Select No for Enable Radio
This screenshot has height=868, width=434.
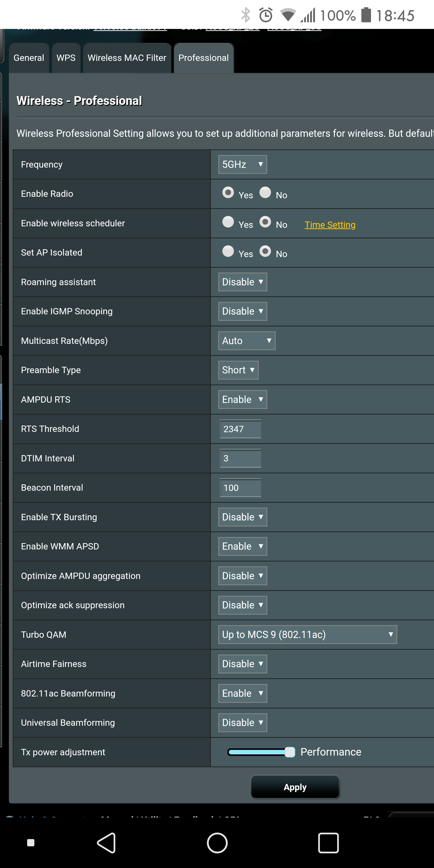(265, 193)
